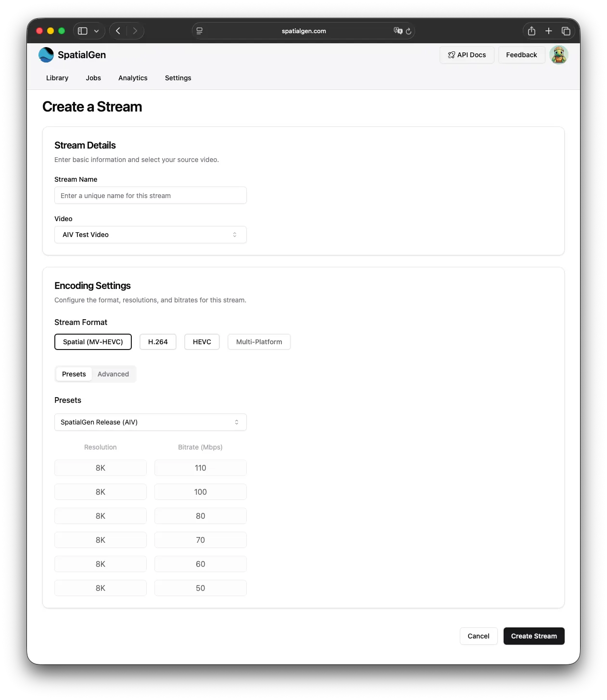Reload the page in address bar
This screenshot has width=607, height=700.
coord(408,31)
